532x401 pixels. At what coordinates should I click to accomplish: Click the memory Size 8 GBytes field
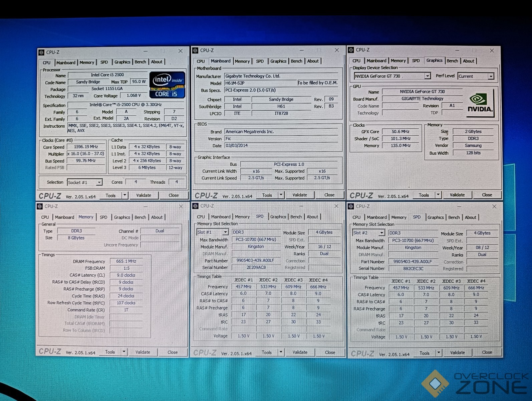tap(76, 238)
